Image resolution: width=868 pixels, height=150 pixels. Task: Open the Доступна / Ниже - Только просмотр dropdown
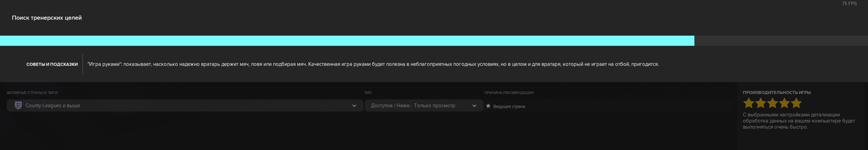pyautogui.click(x=424, y=106)
